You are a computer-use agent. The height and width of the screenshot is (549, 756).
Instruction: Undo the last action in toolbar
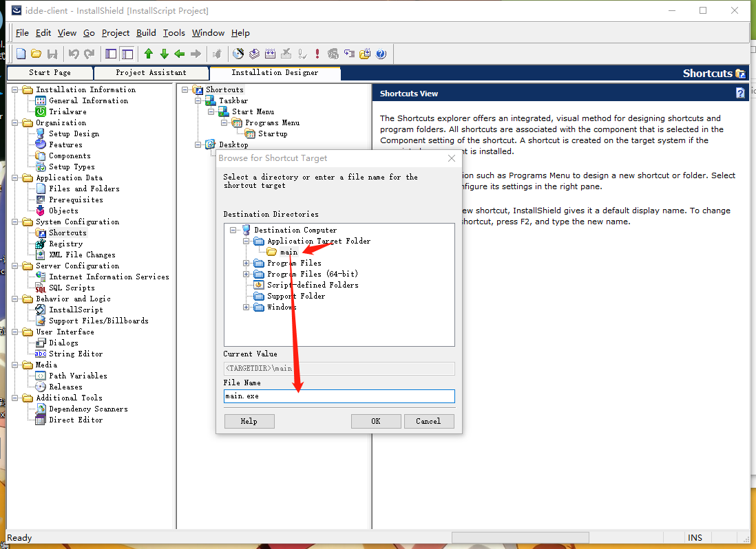73,54
